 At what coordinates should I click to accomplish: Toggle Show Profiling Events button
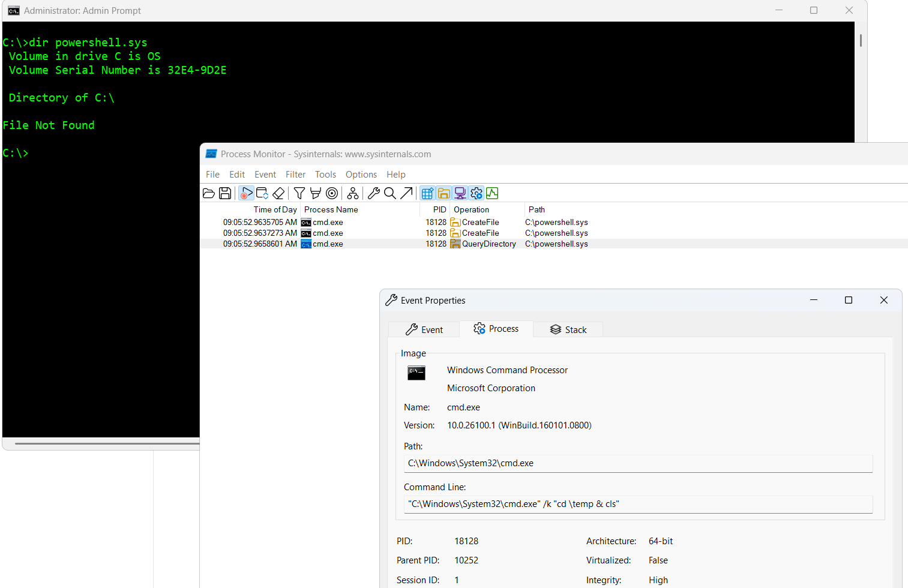[492, 193]
